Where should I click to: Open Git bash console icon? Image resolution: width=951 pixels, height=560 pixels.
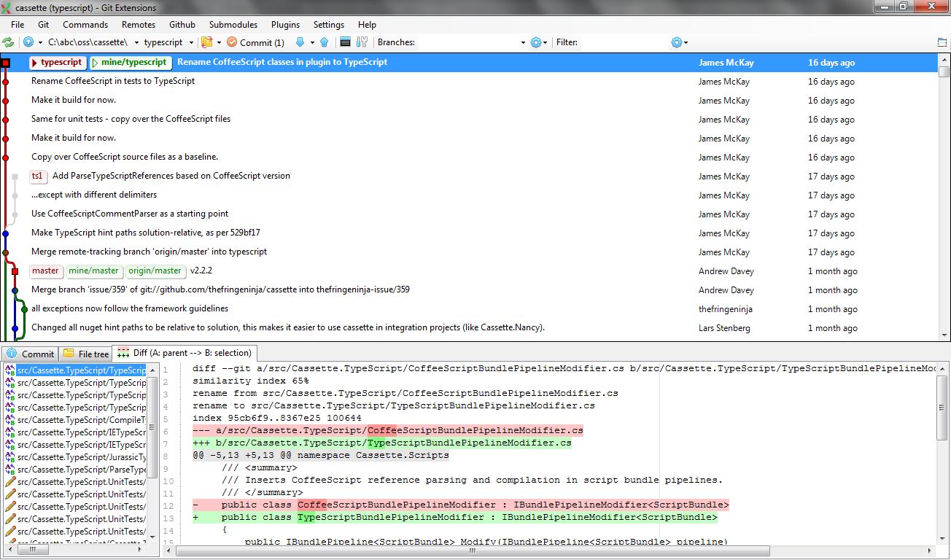346,42
